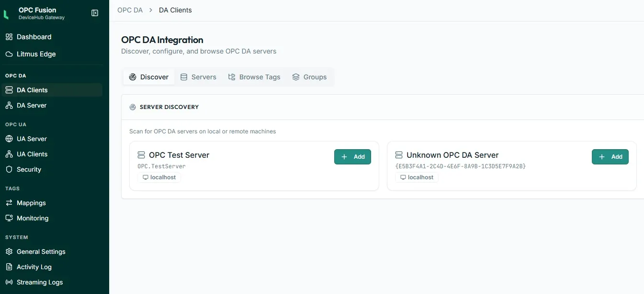Open Streaming Logs in sidebar

pyautogui.click(x=52, y=282)
